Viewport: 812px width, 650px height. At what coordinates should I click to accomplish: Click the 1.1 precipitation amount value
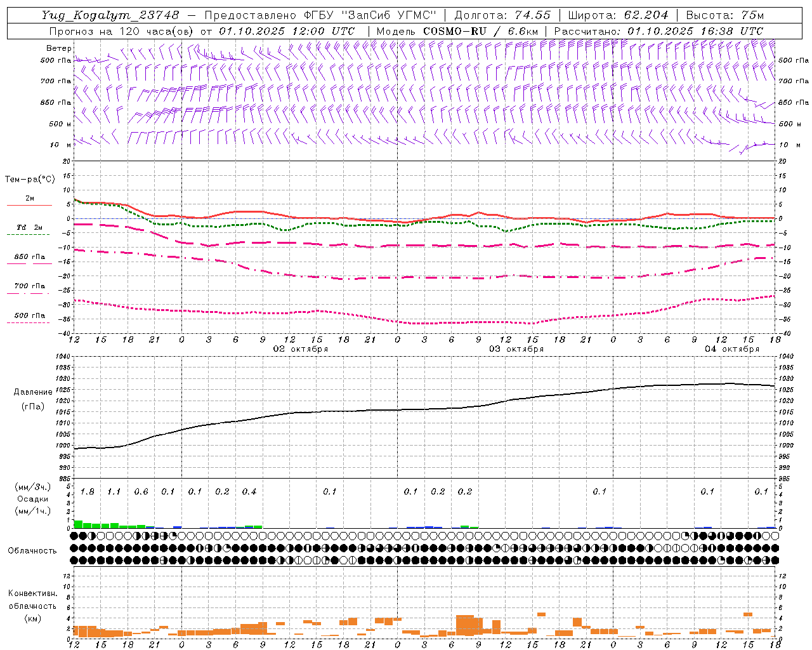pos(114,492)
